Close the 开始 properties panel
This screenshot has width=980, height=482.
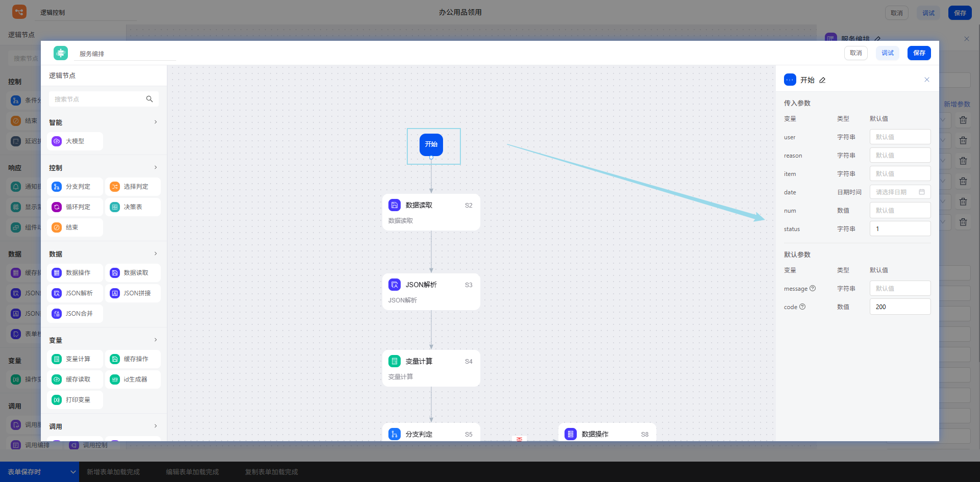(x=927, y=80)
